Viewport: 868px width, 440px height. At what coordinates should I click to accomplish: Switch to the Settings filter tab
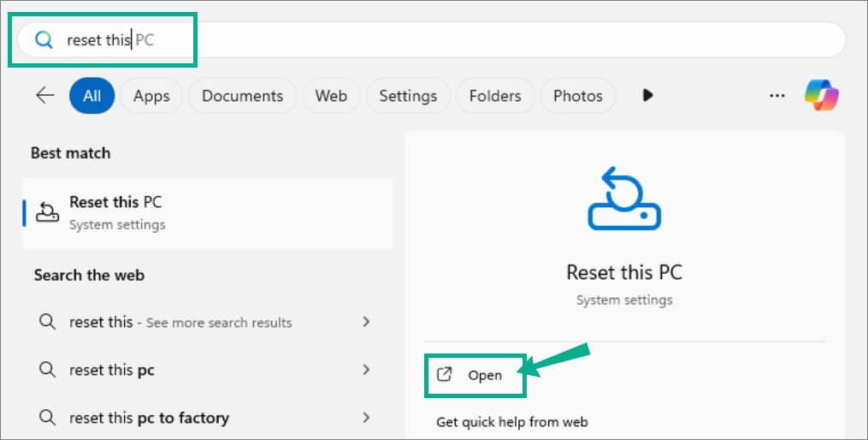click(408, 96)
